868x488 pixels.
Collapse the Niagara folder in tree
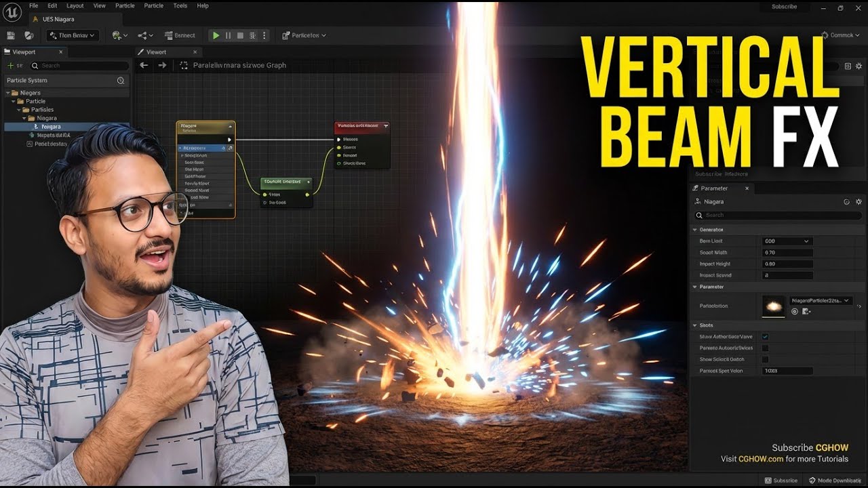pos(23,118)
